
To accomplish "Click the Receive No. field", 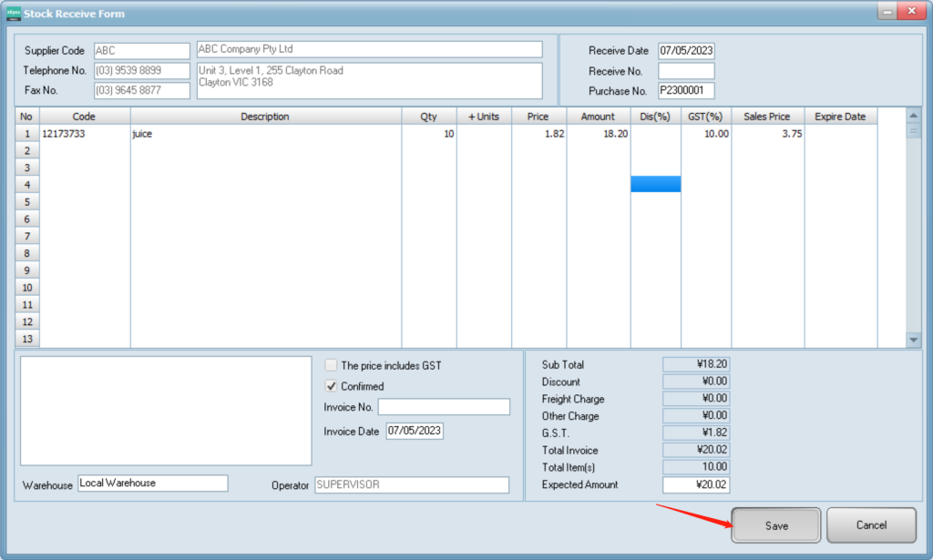I will click(686, 71).
